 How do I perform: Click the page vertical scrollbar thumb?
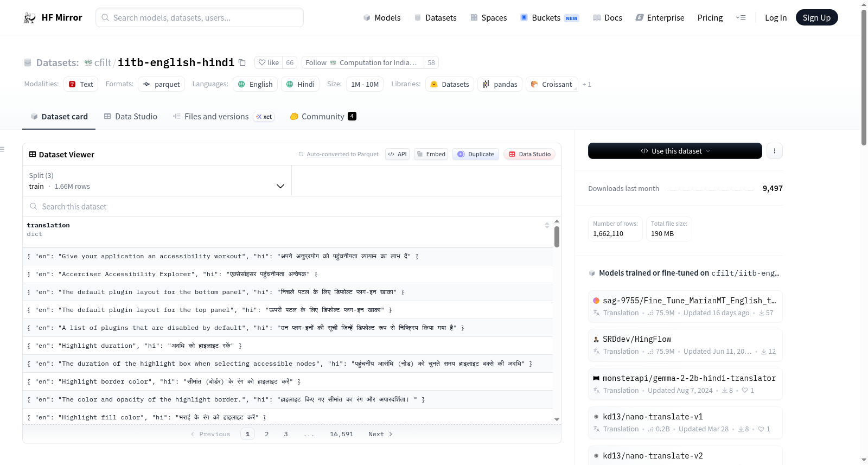[864, 77]
